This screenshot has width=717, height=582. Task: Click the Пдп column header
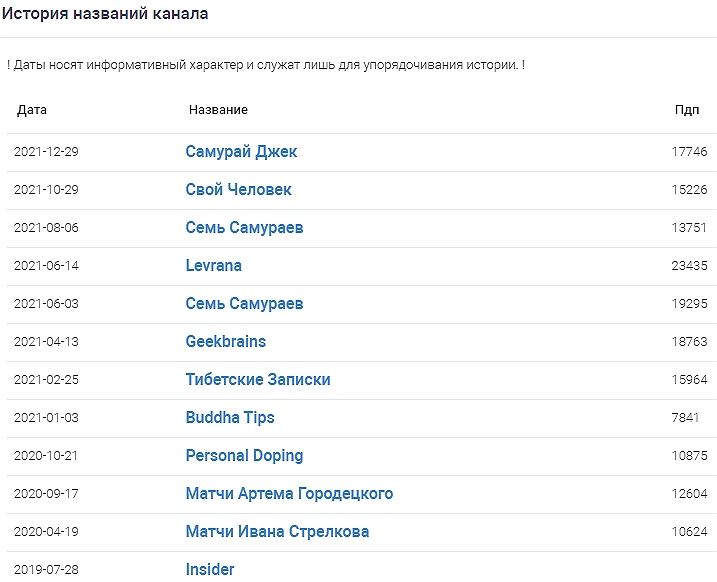pyautogui.click(x=687, y=110)
